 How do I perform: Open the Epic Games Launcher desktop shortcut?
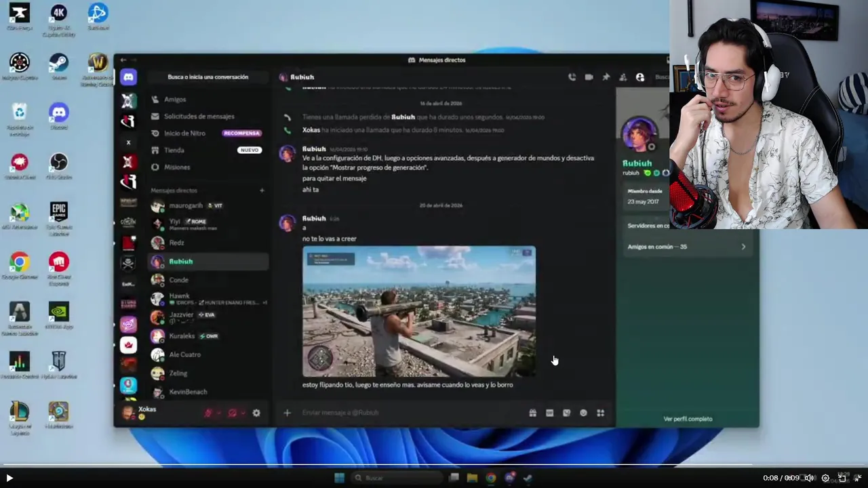tap(59, 218)
